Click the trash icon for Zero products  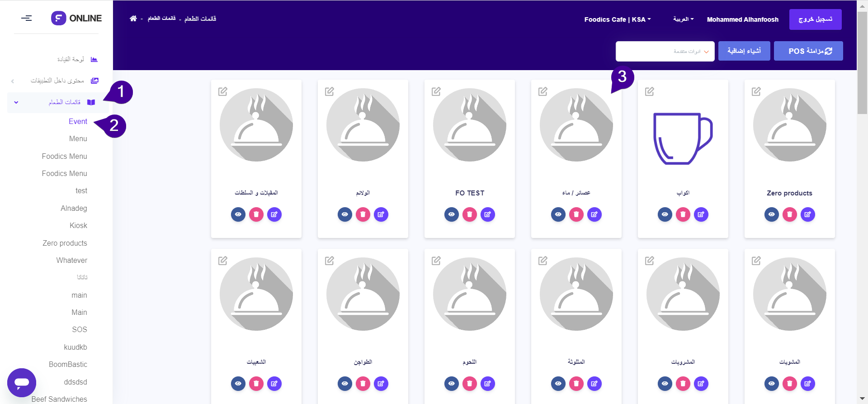click(790, 214)
